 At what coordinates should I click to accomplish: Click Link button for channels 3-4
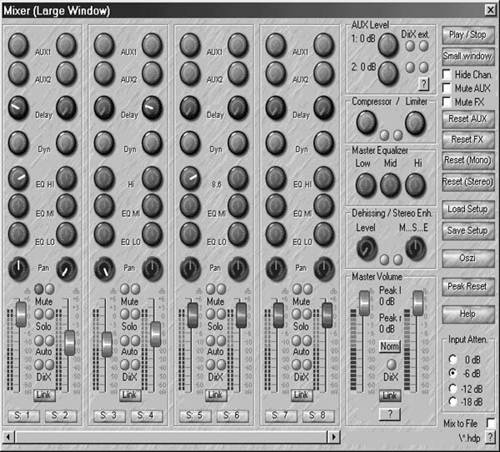130,395
